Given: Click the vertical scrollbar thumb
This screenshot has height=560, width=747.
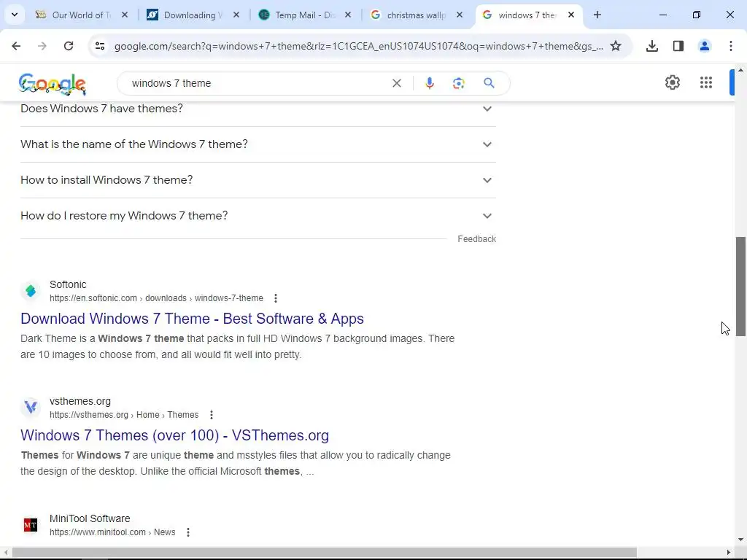Looking at the screenshot, I should [740, 287].
